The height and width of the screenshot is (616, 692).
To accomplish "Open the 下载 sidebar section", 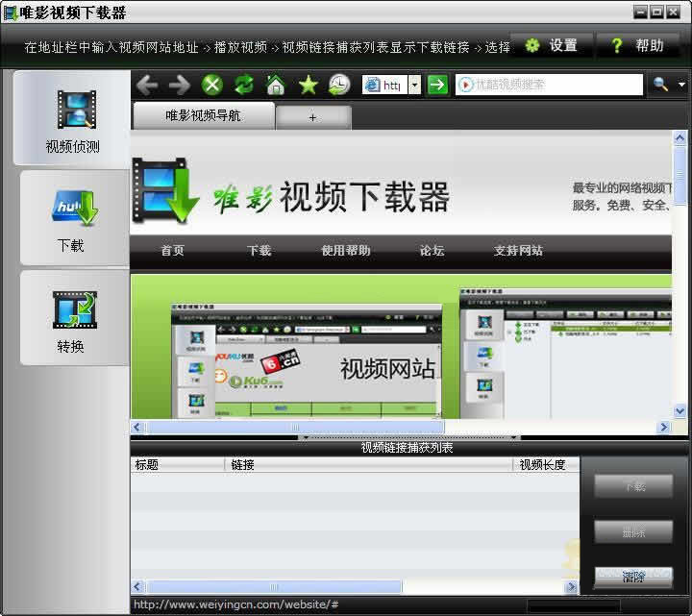I will click(x=72, y=219).
